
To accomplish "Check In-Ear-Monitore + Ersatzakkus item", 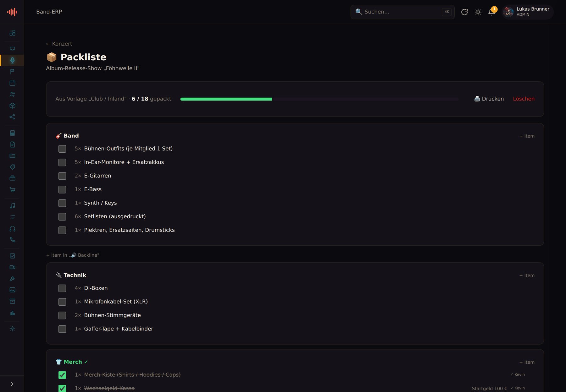I will tap(62, 162).
